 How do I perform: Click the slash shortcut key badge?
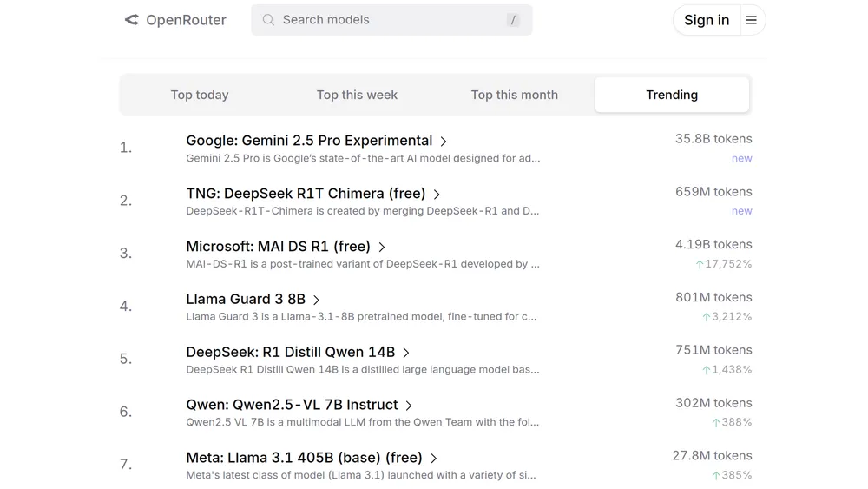coord(513,20)
